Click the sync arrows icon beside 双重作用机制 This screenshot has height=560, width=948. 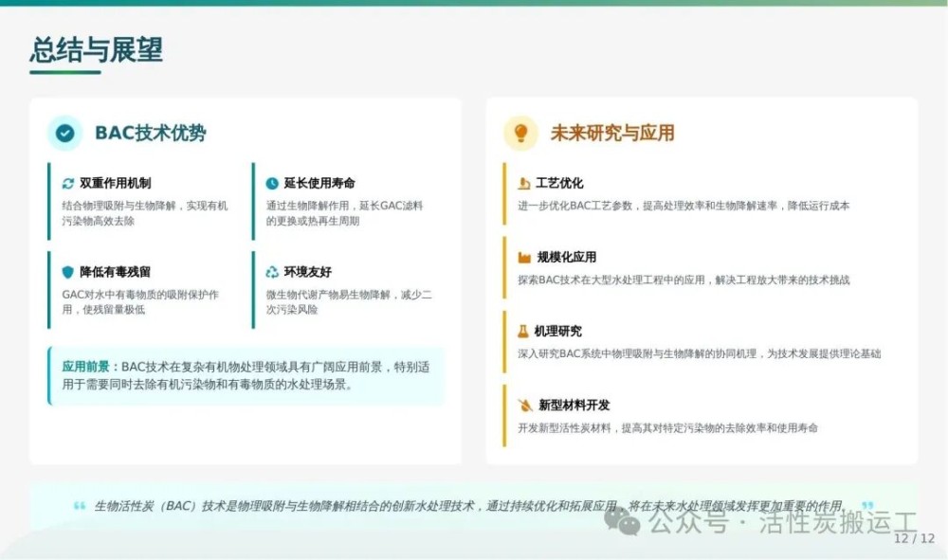pyautogui.click(x=67, y=184)
